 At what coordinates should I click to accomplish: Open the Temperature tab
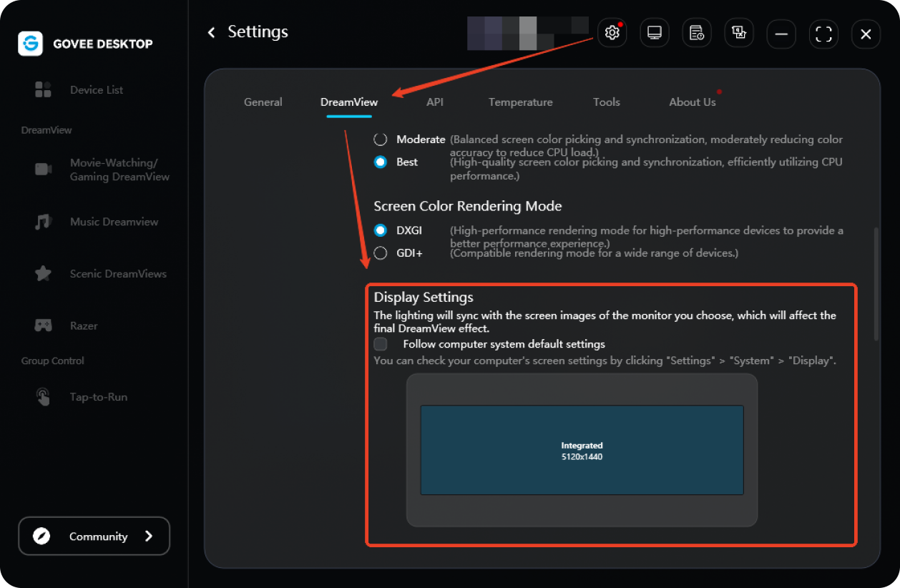tap(520, 102)
